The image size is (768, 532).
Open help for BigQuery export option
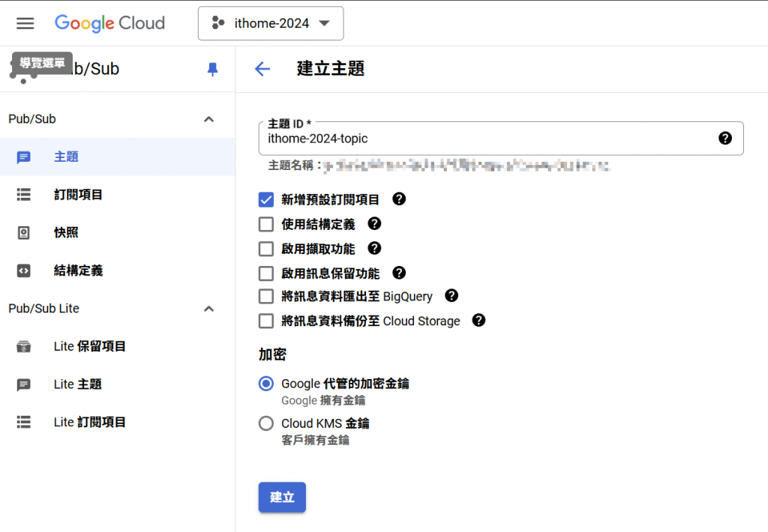click(451, 296)
